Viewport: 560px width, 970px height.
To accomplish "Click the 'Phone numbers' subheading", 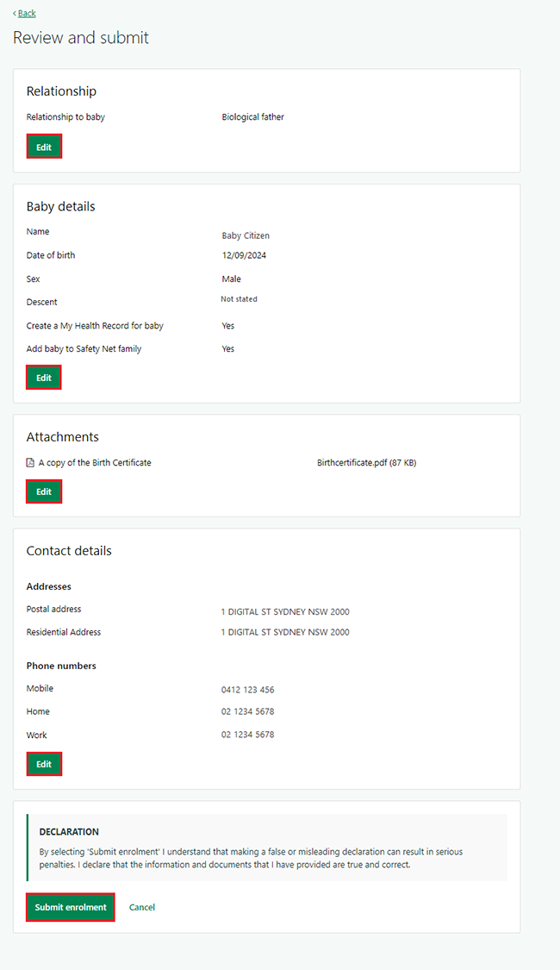I will point(61,666).
